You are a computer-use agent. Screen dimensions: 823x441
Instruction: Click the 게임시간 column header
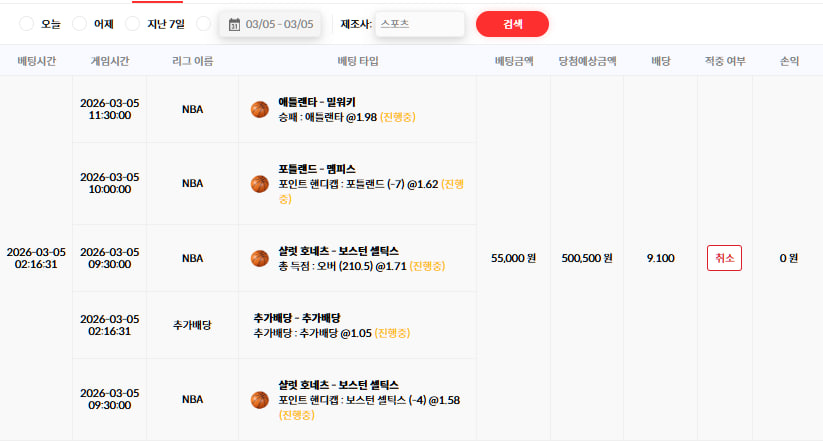pyautogui.click(x=110, y=61)
